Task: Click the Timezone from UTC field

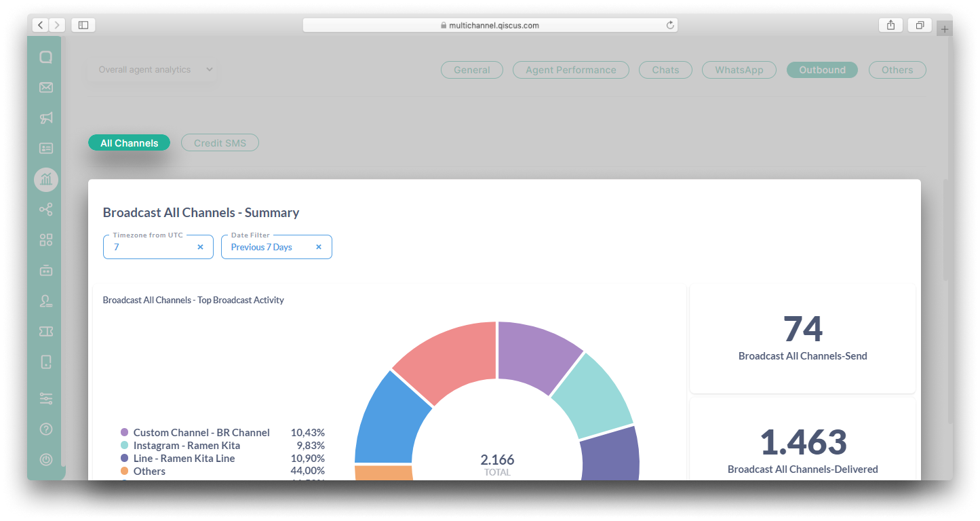Action: pos(158,247)
